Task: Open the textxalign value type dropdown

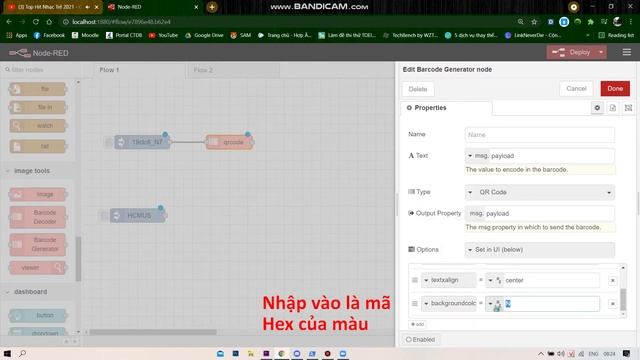Action: (494, 280)
